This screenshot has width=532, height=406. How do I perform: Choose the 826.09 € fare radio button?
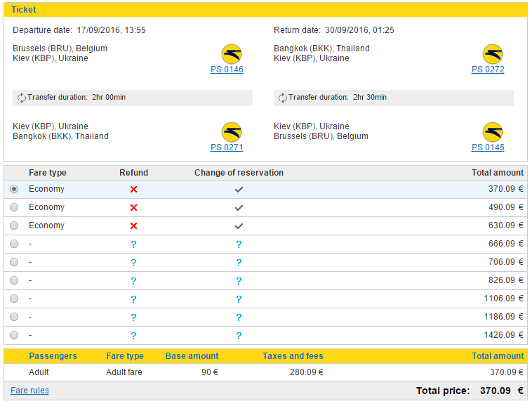pyautogui.click(x=14, y=280)
